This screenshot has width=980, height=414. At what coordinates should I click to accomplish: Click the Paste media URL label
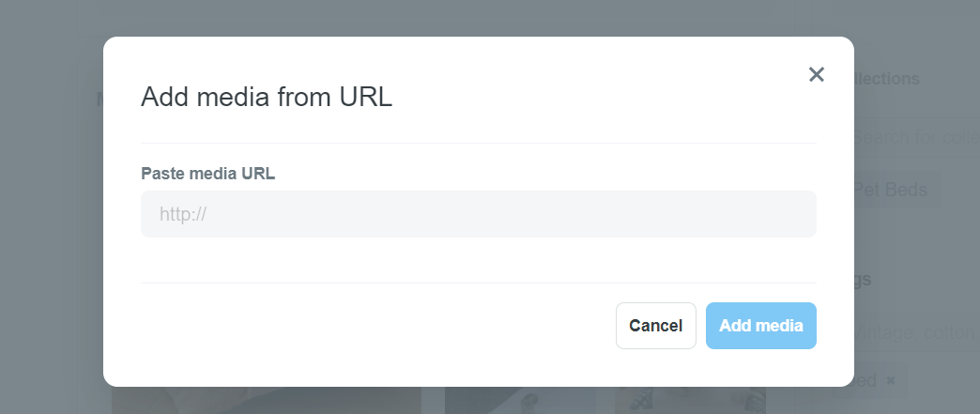(x=208, y=174)
